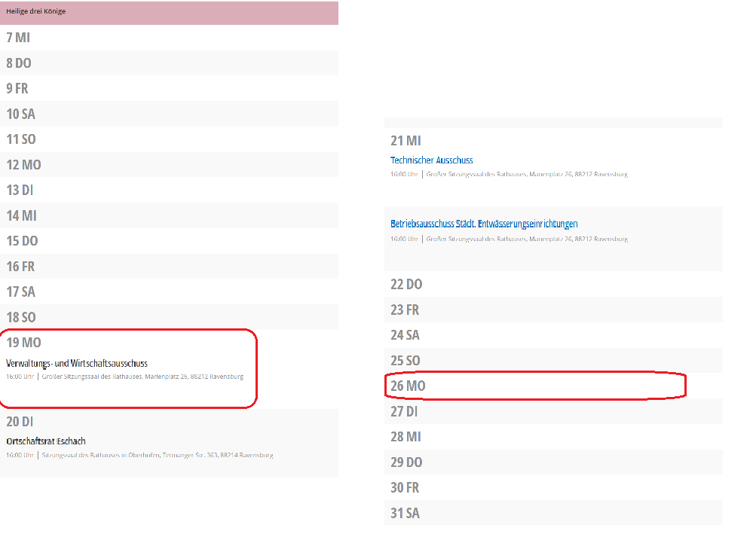The image size is (756, 537).
Task: Open the Technischer Ausschuss meeting link
Action: (x=431, y=160)
